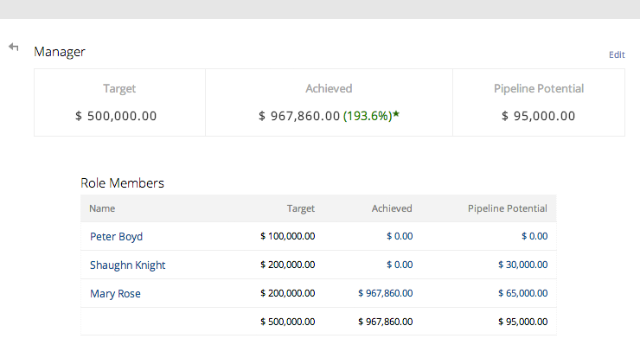The image size is (640, 364).
Task: Click Peter Boyd's $100,000.00 target
Action: coord(288,236)
